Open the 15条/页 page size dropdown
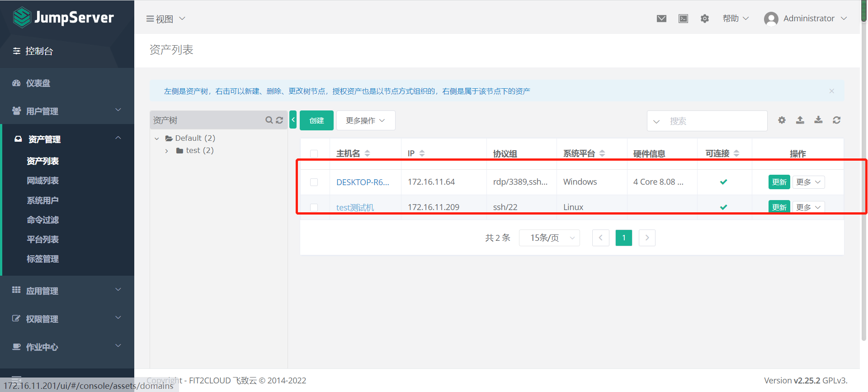Viewport: 868px width, 392px height. coord(549,238)
